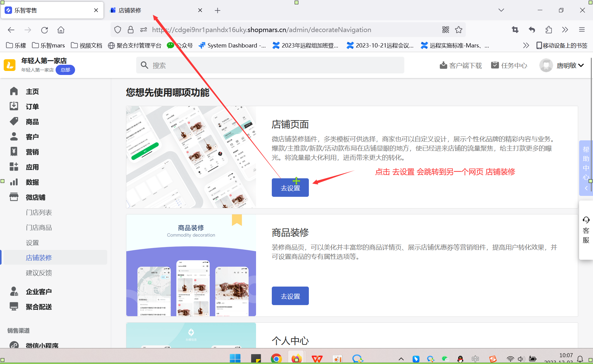593x364 pixels.
Task: Open WPS Office from the taskbar
Action: tap(317, 358)
